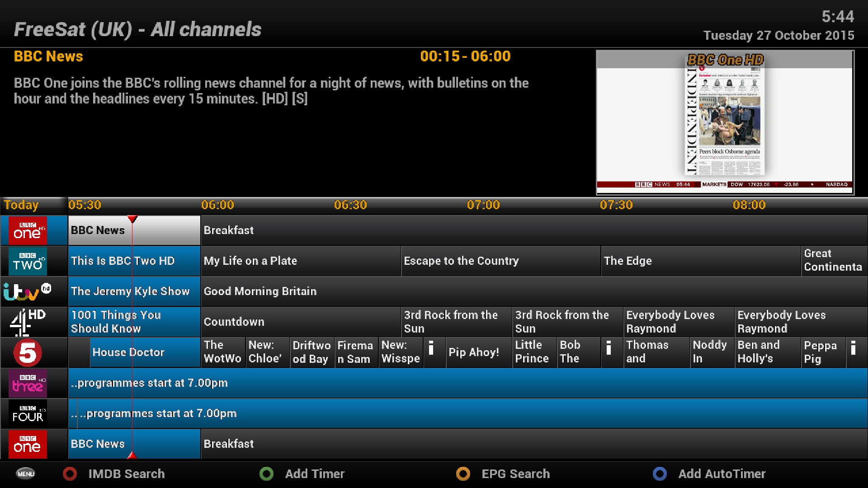Click the red current-time marker arrow
Viewport: 868px width, 488px height.
point(132,219)
